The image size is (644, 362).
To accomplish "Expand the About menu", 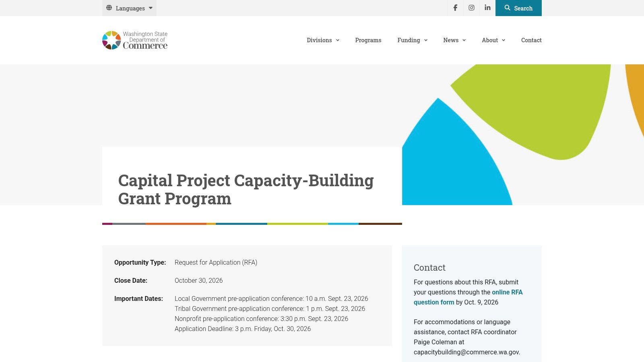I will (x=493, y=40).
